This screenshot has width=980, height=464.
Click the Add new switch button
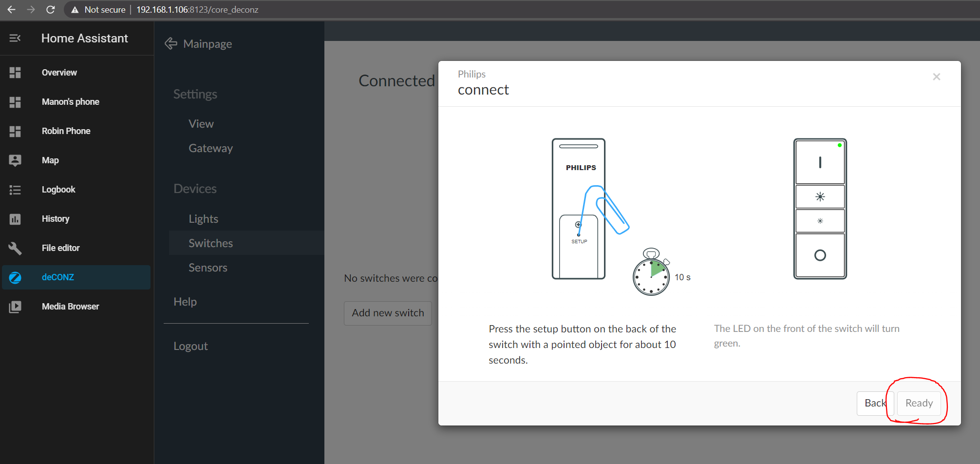tap(388, 313)
